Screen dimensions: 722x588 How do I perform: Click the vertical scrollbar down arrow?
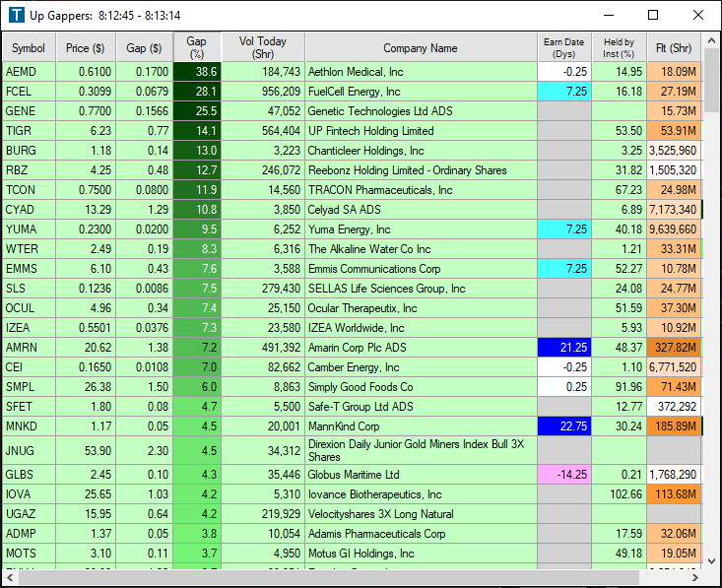(x=711, y=560)
